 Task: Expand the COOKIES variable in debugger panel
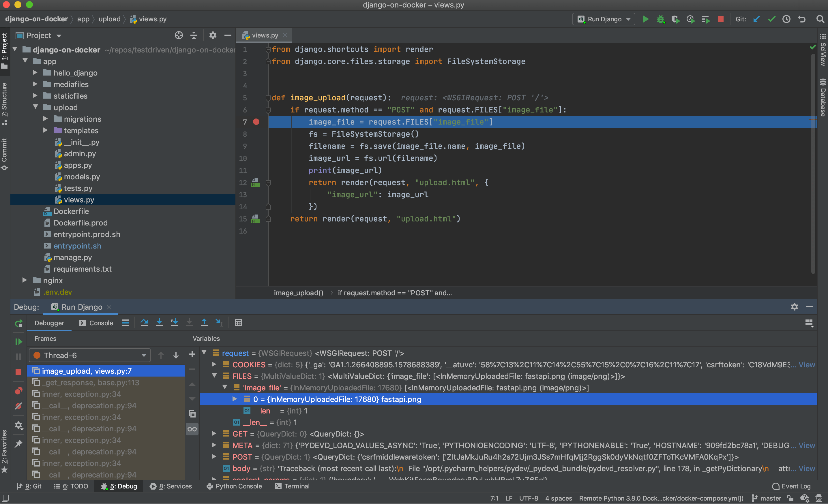(x=214, y=364)
